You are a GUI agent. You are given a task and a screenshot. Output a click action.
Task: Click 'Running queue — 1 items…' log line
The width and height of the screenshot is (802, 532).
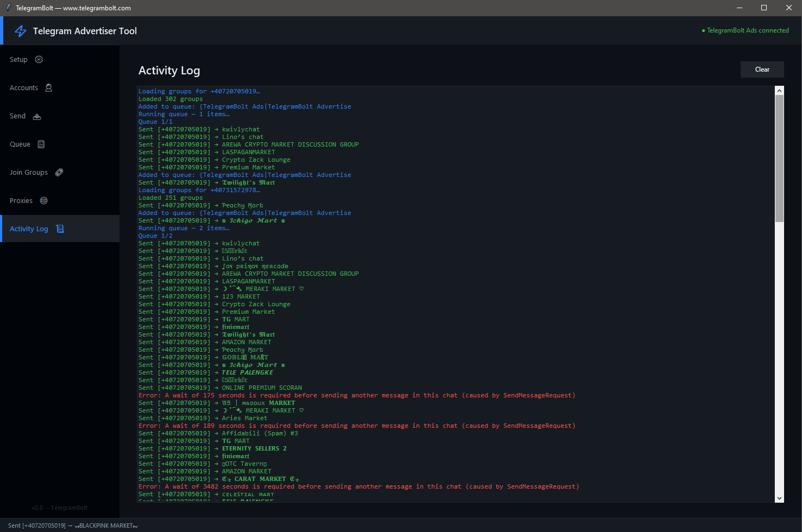click(x=184, y=114)
